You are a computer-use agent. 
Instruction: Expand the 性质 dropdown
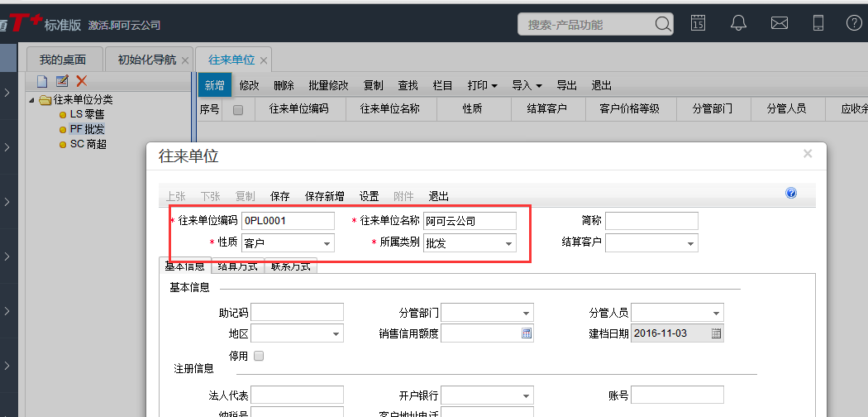click(x=327, y=243)
